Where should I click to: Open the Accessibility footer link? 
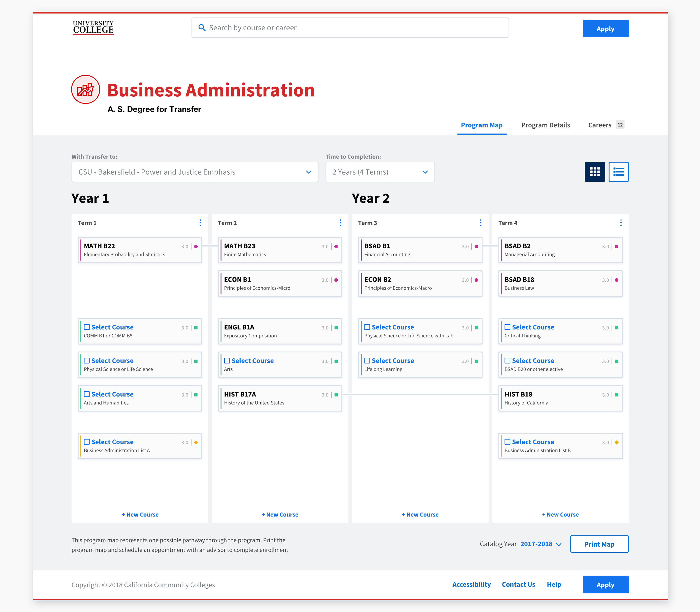click(x=471, y=584)
